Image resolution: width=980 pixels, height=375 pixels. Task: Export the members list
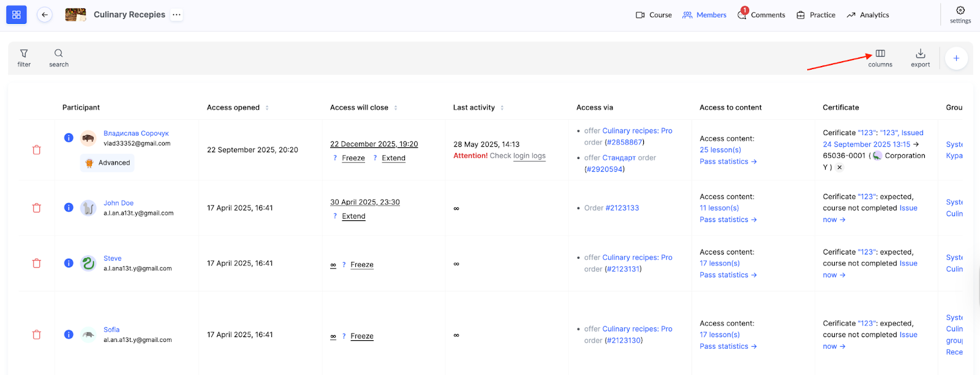tap(920, 58)
